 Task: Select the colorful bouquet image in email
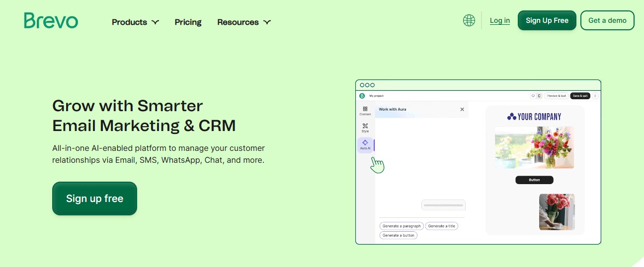(534, 147)
